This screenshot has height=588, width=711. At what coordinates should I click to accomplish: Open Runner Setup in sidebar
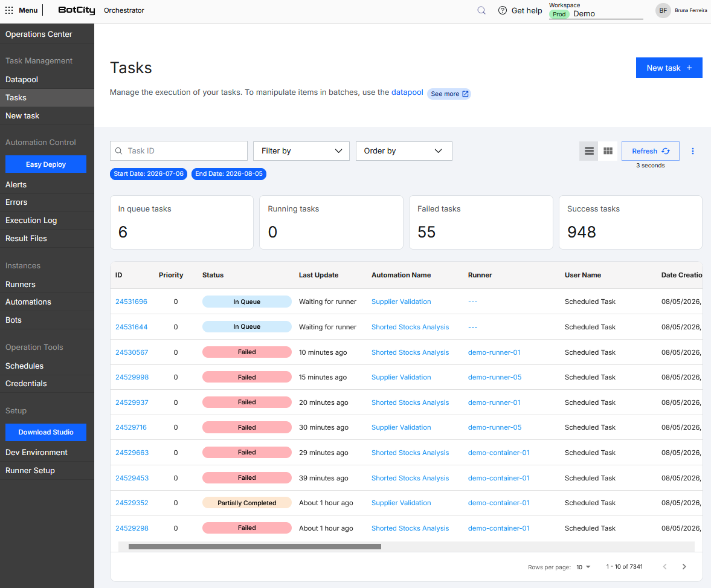click(x=47, y=471)
